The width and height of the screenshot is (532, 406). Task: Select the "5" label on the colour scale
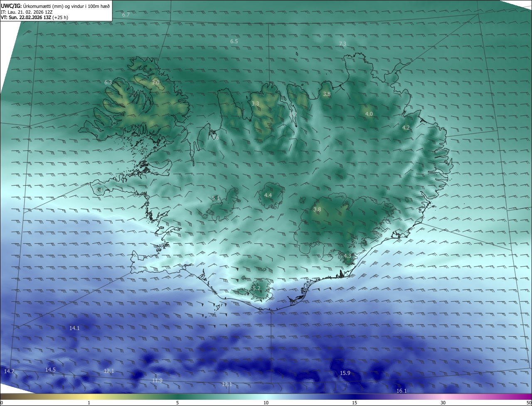pos(177,403)
